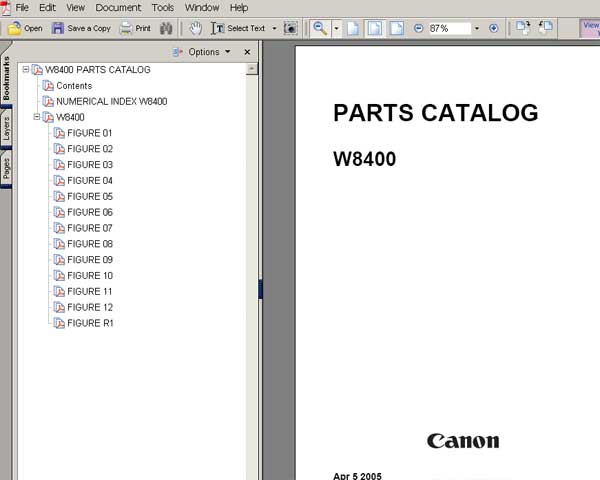Click the zoom out minus button
Viewport: 600px width, 480px height.
[x=419, y=28]
